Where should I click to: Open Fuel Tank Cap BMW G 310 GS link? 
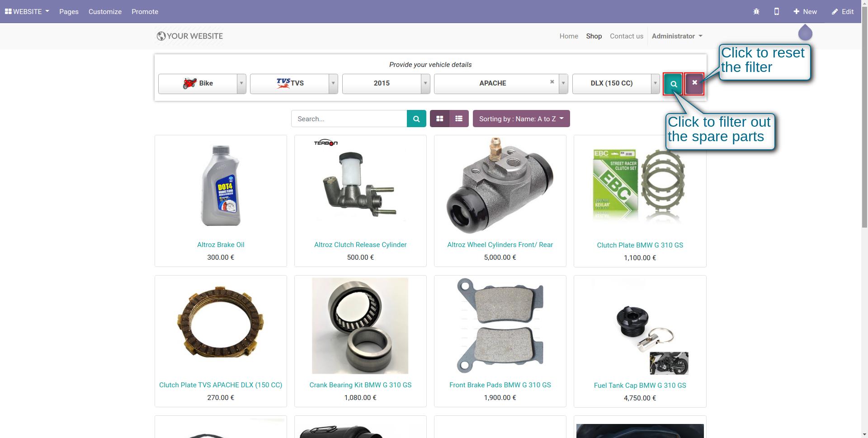(x=640, y=386)
